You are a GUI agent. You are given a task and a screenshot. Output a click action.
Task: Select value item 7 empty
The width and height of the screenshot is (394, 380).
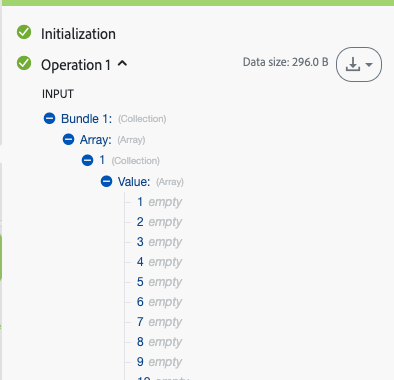point(159,322)
